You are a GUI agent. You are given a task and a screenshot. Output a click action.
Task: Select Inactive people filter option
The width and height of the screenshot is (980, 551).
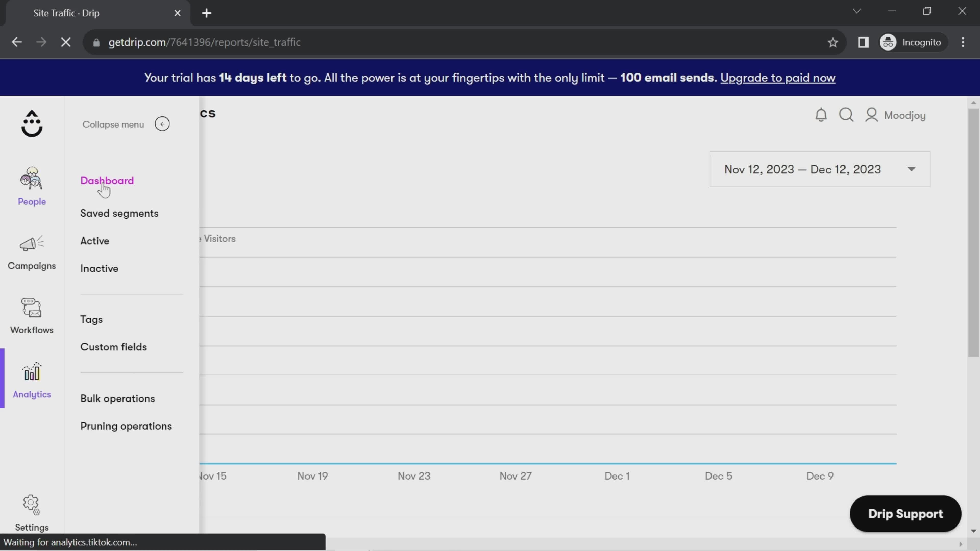(99, 268)
